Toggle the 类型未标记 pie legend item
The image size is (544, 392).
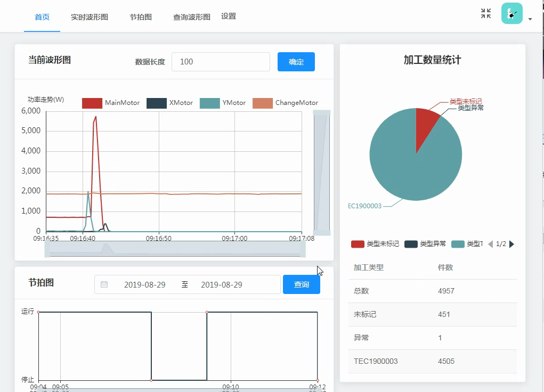pos(375,244)
